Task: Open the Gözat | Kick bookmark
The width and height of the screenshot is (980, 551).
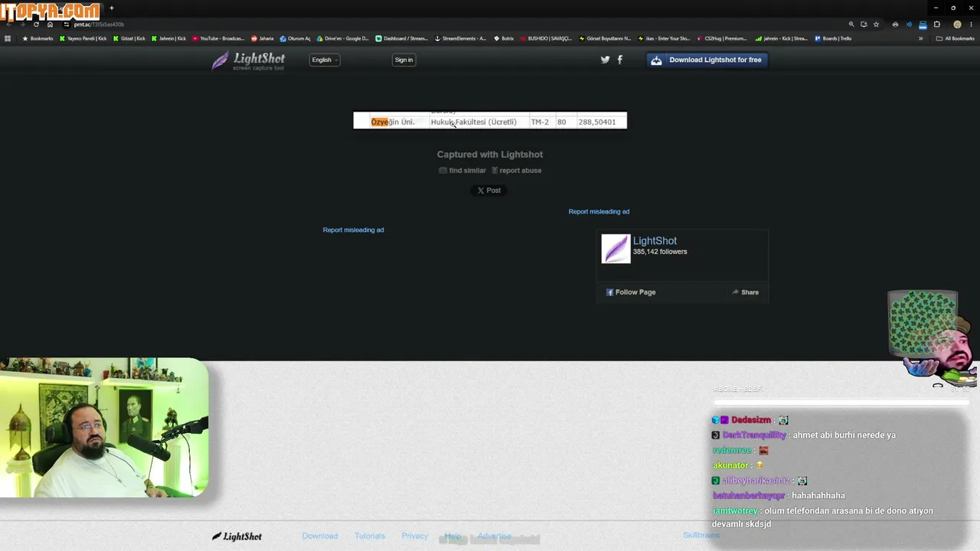Action: pos(129,38)
